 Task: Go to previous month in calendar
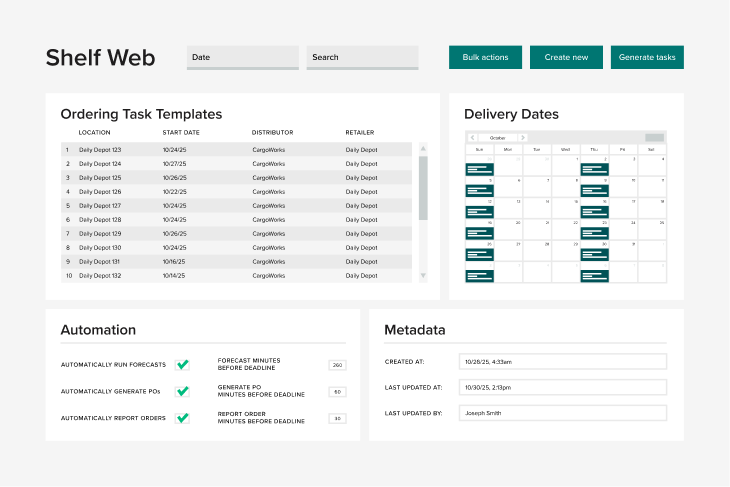[x=473, y=138]
